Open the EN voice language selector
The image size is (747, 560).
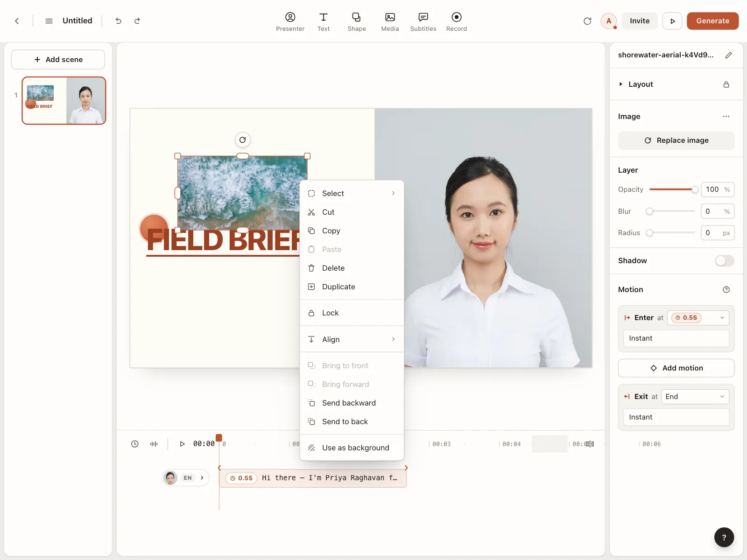tap(185, 478)
